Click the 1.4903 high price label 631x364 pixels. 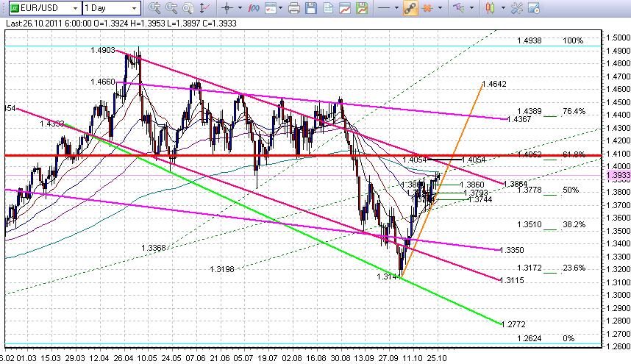103,50
